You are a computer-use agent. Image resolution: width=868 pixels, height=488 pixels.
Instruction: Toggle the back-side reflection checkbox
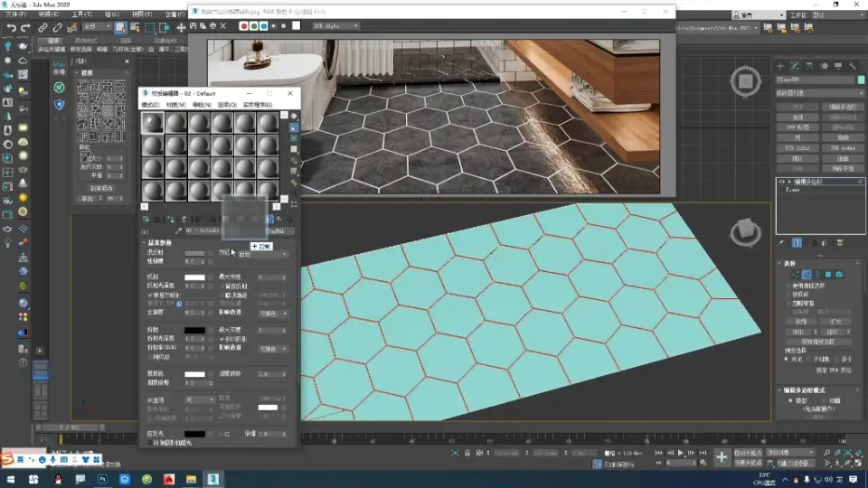coord(222,286)
